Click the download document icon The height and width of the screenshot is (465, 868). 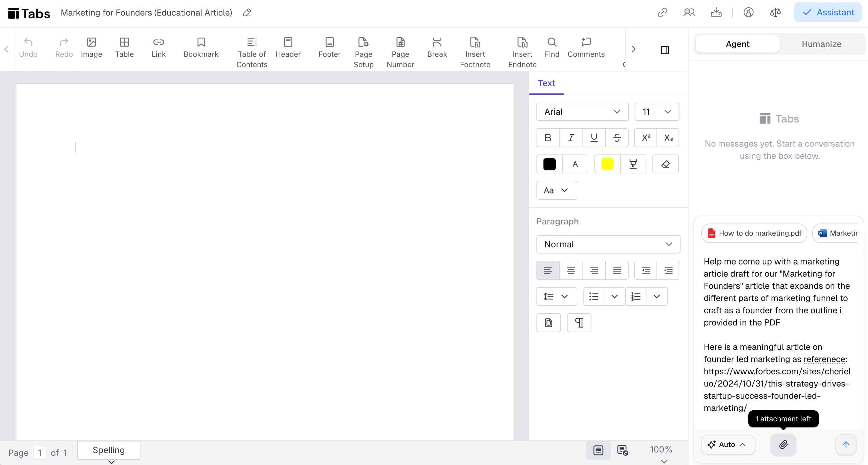[716, 13]
